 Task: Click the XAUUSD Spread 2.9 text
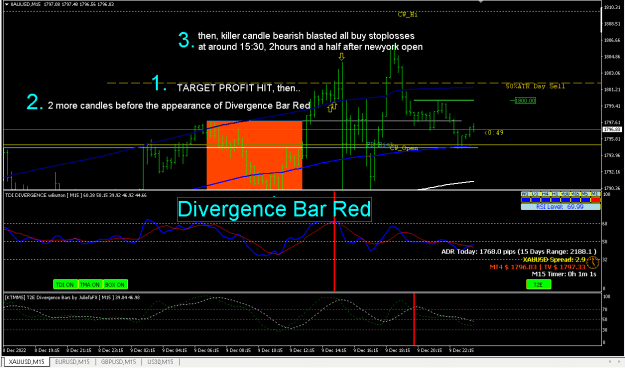(x=554, y=260)
